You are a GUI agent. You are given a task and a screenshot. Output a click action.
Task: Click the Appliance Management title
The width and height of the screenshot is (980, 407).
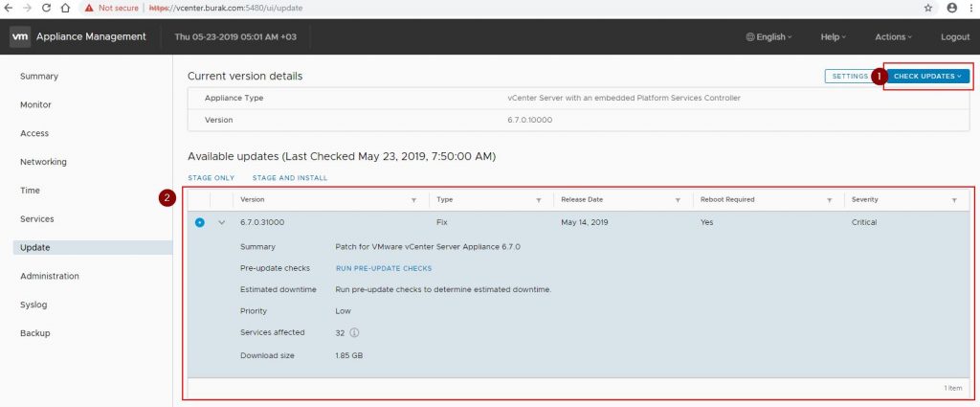[x=91, y=37]
